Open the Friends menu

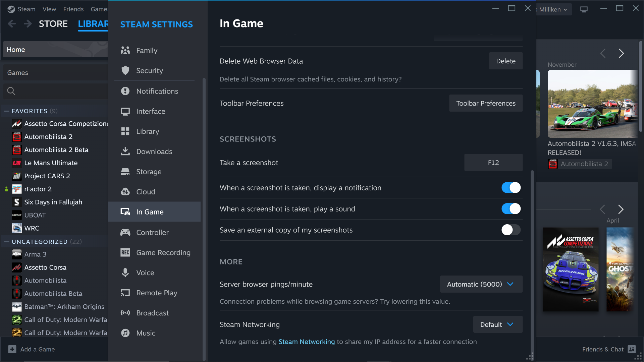pos(73,9)
